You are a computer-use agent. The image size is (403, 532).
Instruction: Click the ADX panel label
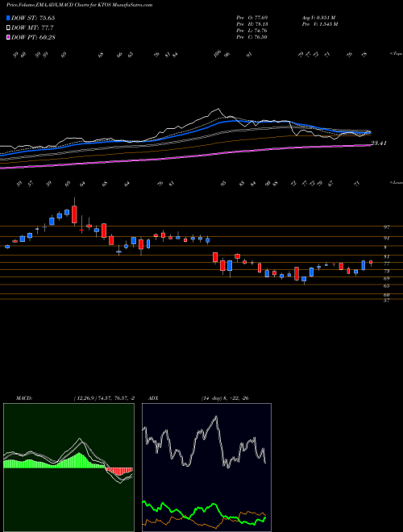pyautogui.click(x=154, y=398)
